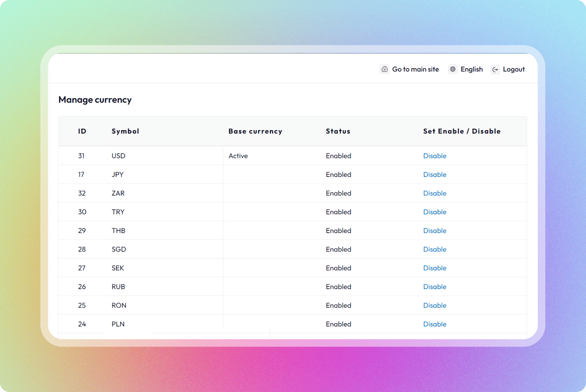Disable the RUB currency
Screen dimensions: 586x392
tap(435, 287)
